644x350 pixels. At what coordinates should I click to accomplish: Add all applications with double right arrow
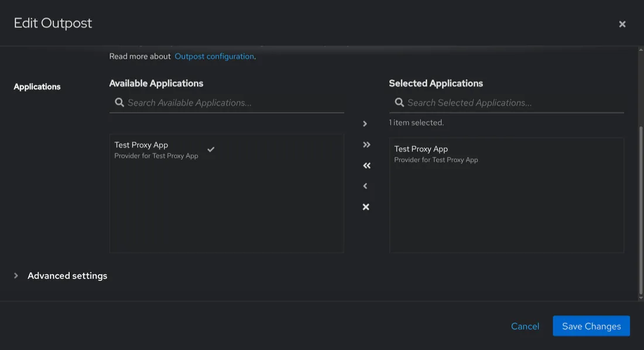pyautogui.click(x=366, y=145)
